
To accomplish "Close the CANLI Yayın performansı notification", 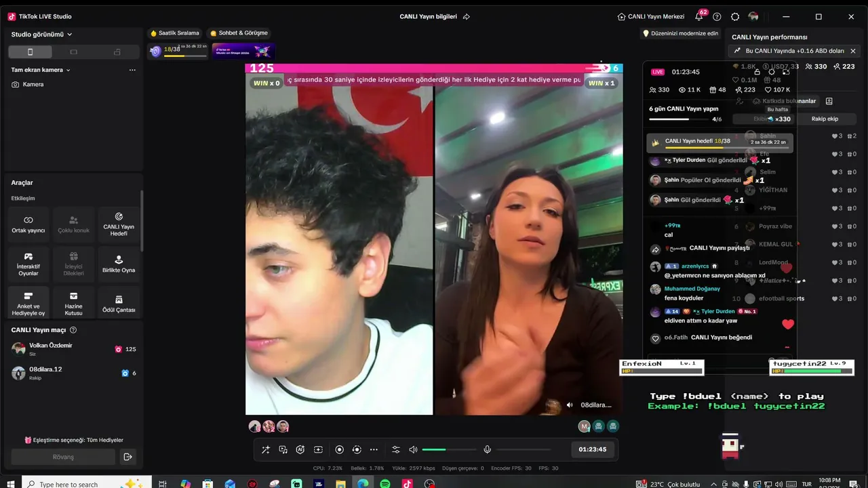I will click(853, 51).
